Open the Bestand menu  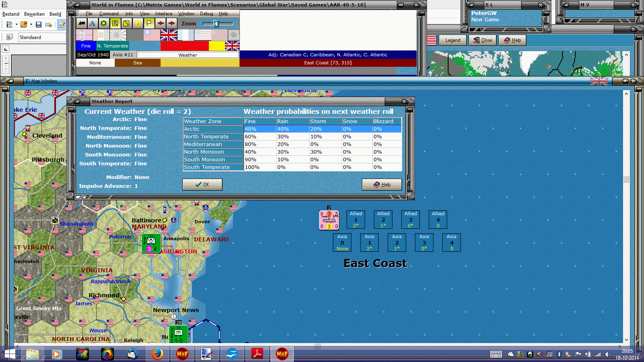(x=11, y=14)
